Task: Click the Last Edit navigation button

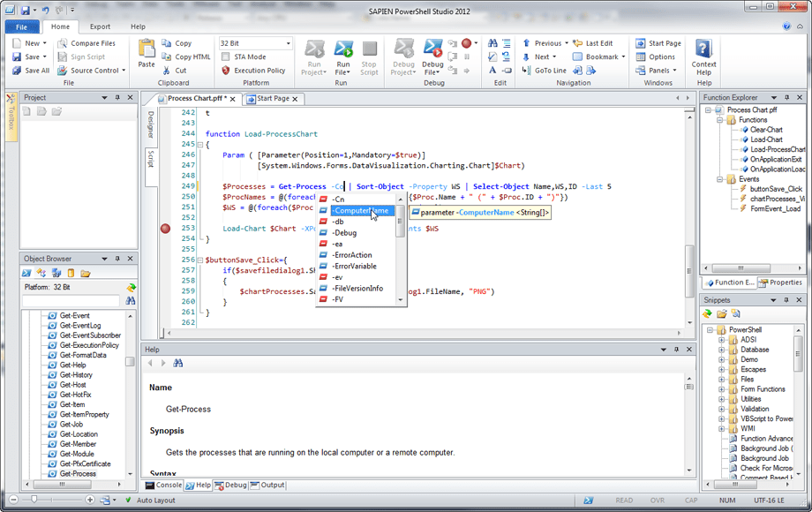Action: click(x=594, y=42)
